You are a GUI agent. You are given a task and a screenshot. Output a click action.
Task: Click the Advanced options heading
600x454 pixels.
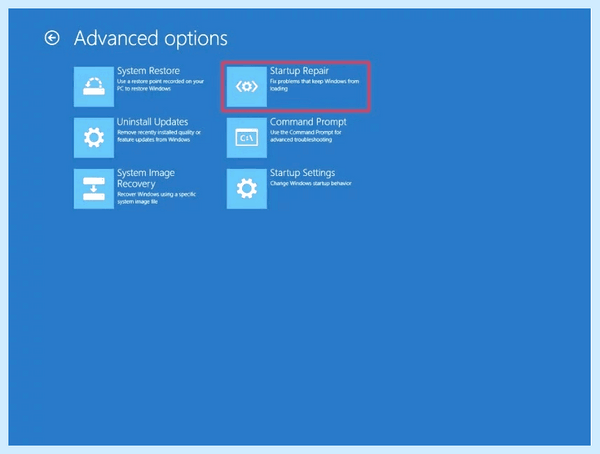point(151,38)
